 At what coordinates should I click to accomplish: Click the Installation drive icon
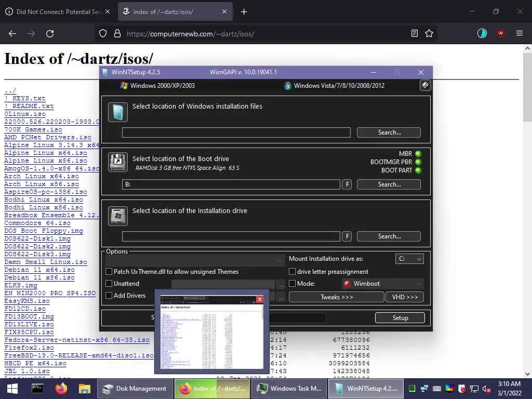tap(118, 216)
